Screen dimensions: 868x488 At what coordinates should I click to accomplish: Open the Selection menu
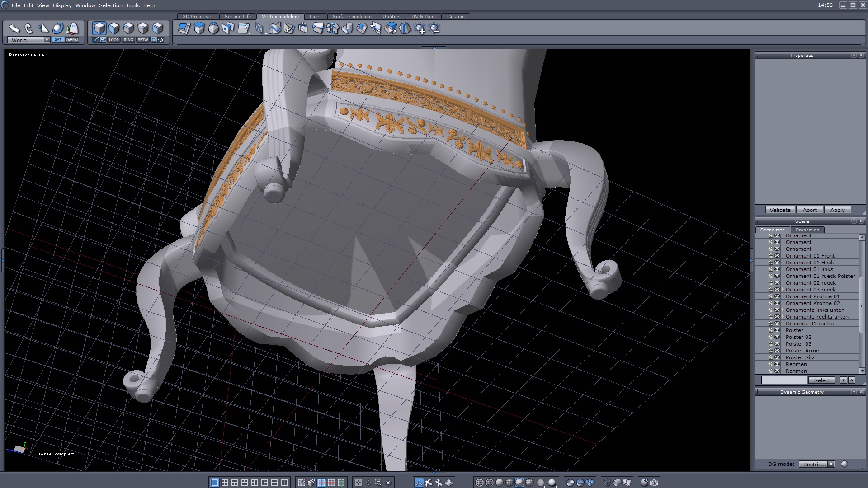(x=110, y=5)
